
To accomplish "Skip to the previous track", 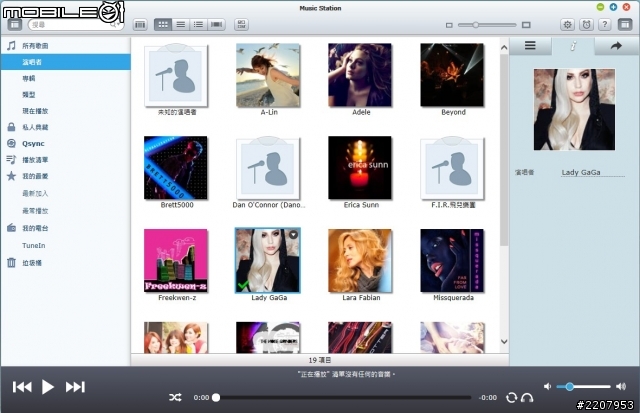I will [22, 387].
